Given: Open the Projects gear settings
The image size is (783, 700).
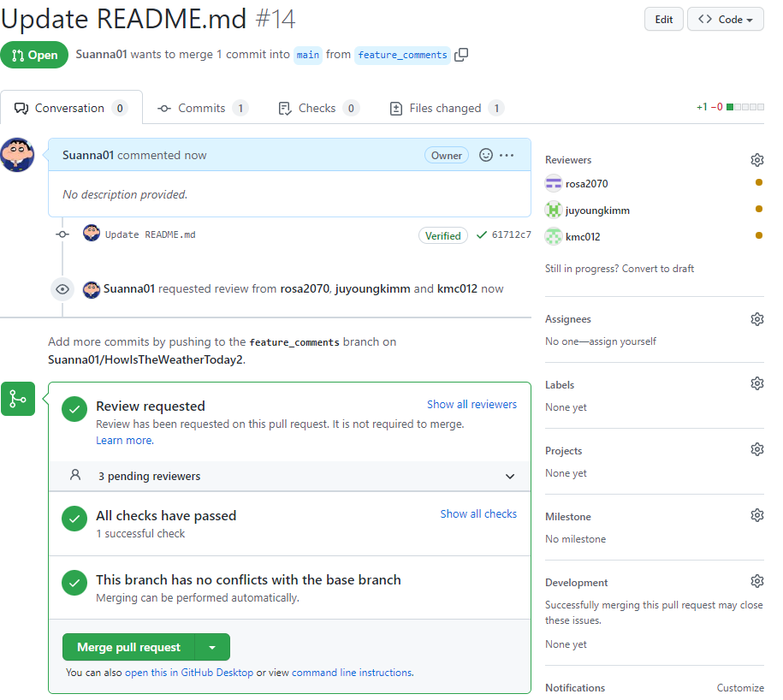Looking at the screenshot, I should [757, 449].
